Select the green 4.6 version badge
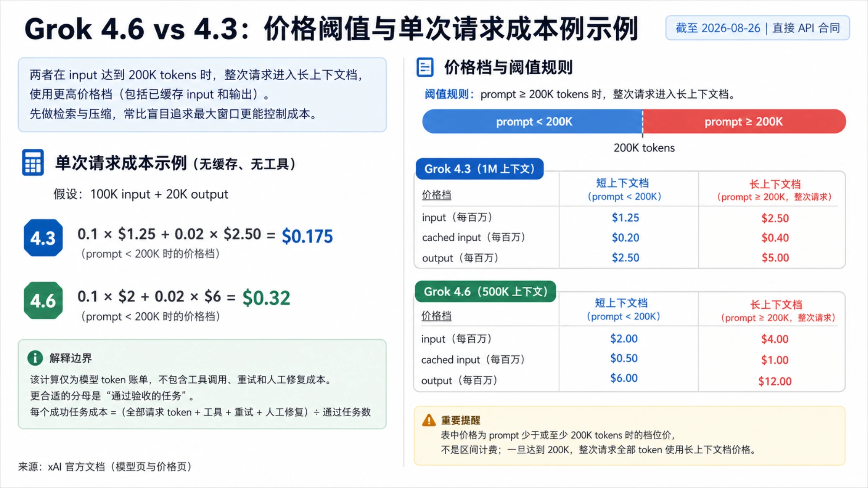 tap(43, 301)
